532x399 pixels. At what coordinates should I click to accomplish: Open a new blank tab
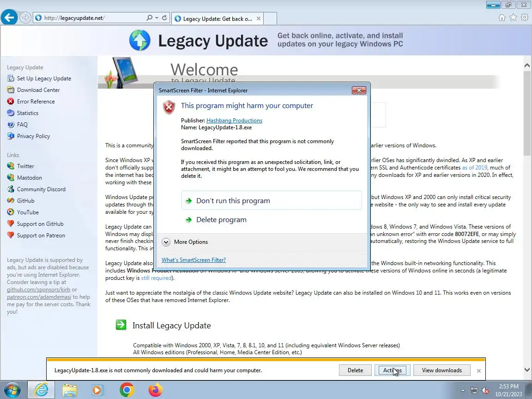point(270,18)
